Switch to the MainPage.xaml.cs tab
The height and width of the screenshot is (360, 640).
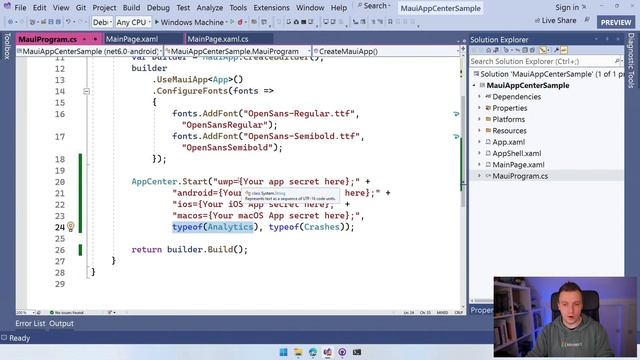click(x=218, y=39)
